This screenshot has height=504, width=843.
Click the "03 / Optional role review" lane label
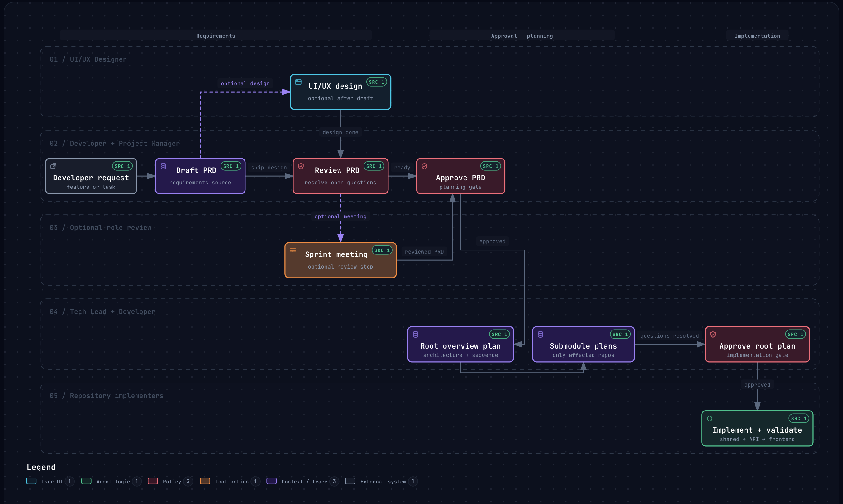tap(101, 227)
